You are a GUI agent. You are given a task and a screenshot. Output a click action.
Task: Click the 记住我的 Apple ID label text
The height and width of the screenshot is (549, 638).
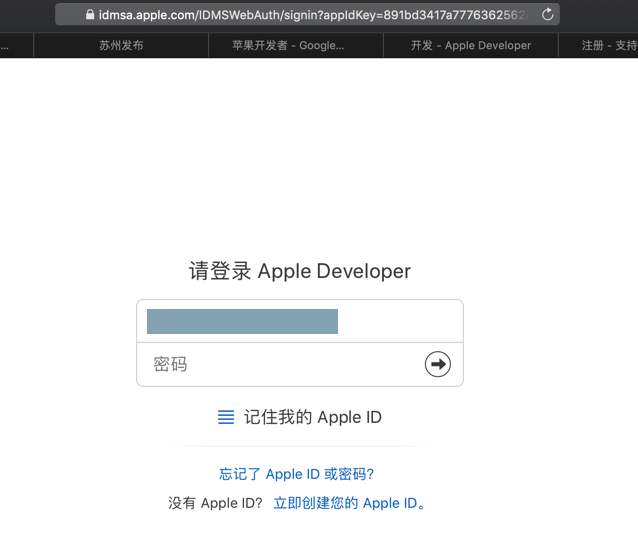point(312,417)
